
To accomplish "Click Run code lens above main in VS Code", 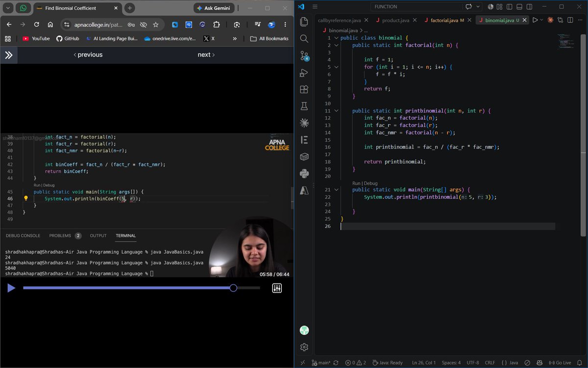I will (x=356, y=183).
